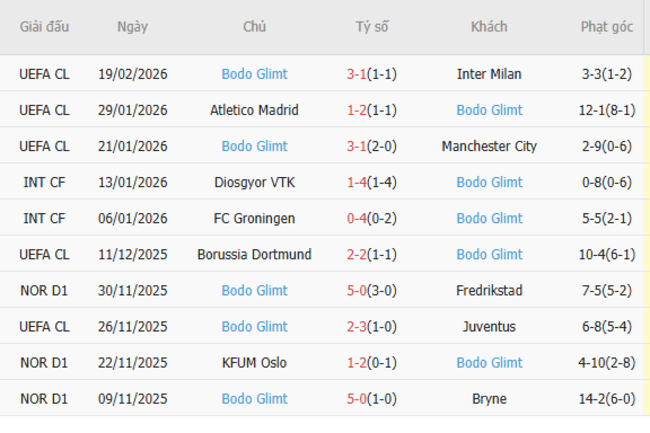650x433 pixels.
Task: Select Bodo Glimt in Diosgyor VTK row
Action: (x=489, y=182)
